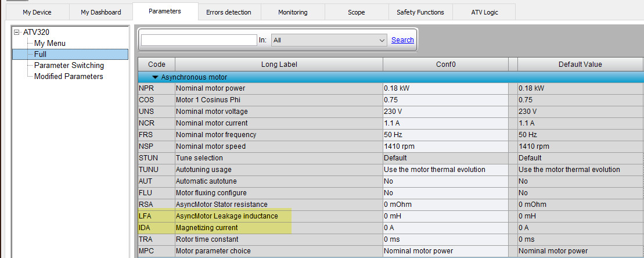This screenshot has width=644, height=258.
Task: Select the NPR code cell
Action: pos(156,88)
